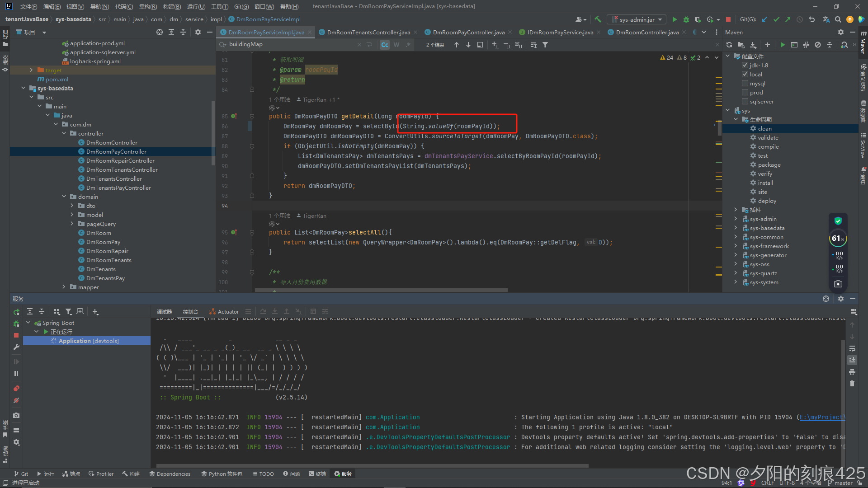Click the red Stop button in top toolbar
This screenshot has width=868, height=488.
[728, 19]
